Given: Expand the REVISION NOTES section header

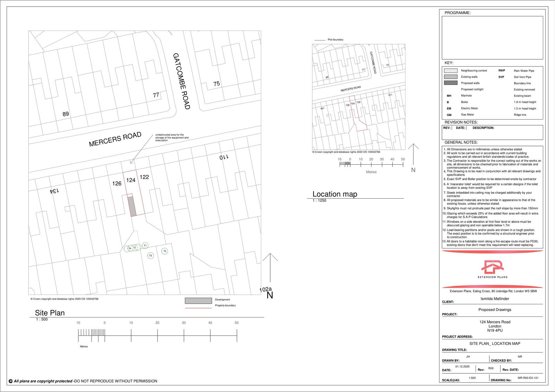Looking at the screenshot, I should pyautogui.click(x=461, y=122).
